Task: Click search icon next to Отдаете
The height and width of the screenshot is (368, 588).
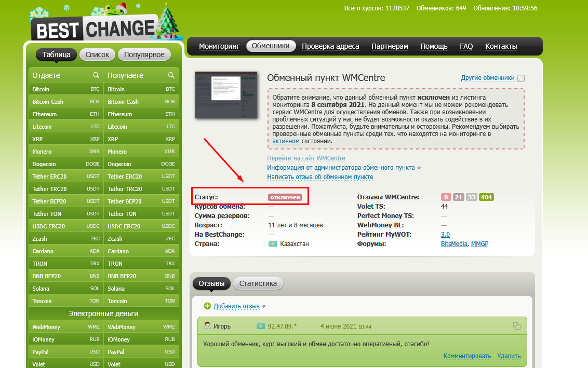Action: 96,75
